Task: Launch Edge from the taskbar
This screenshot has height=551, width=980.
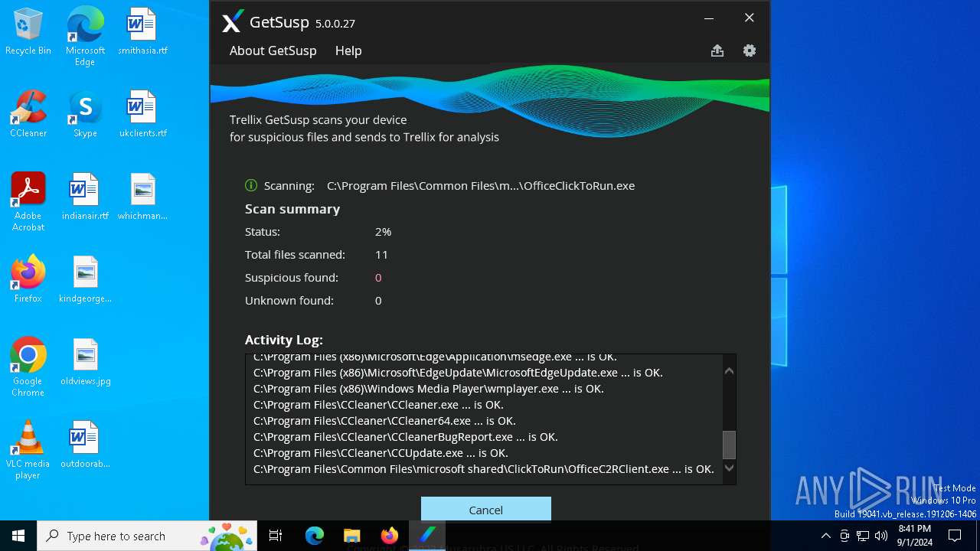Action: coord(315,536)
